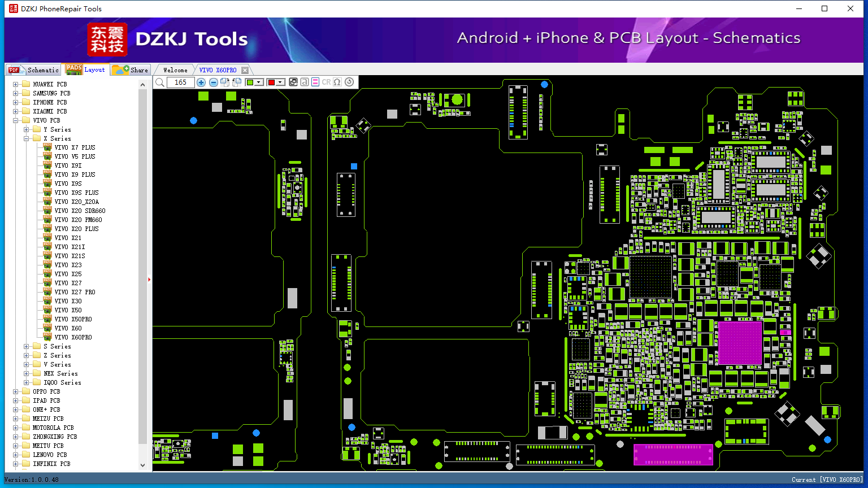Expand the MOTOROLA PCB tree node

click(15, 428)
